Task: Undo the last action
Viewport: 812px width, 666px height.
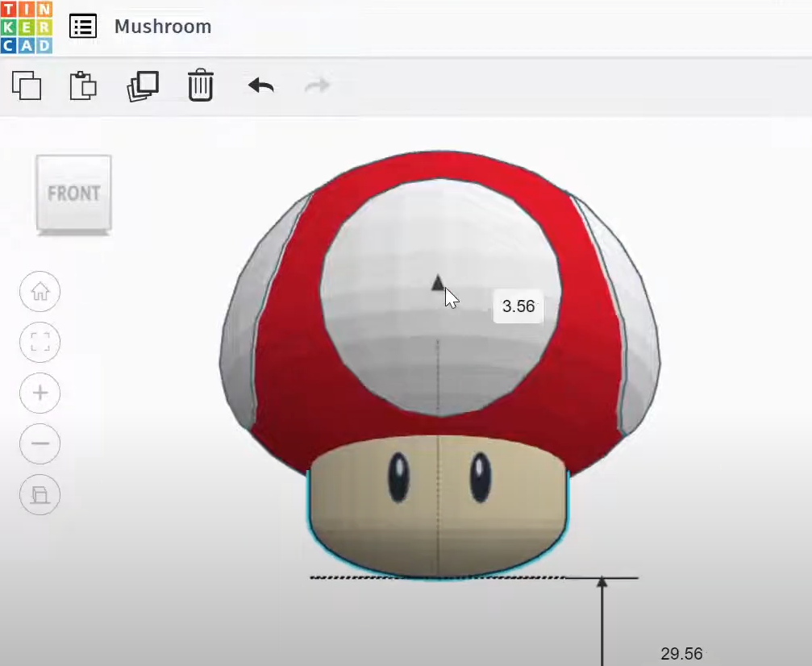Action: pos(258,84)
